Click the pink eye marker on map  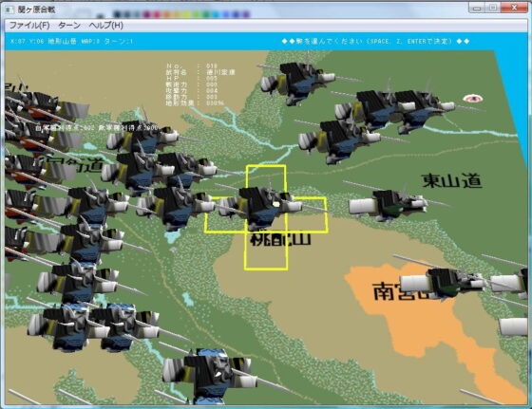[473, 99]
